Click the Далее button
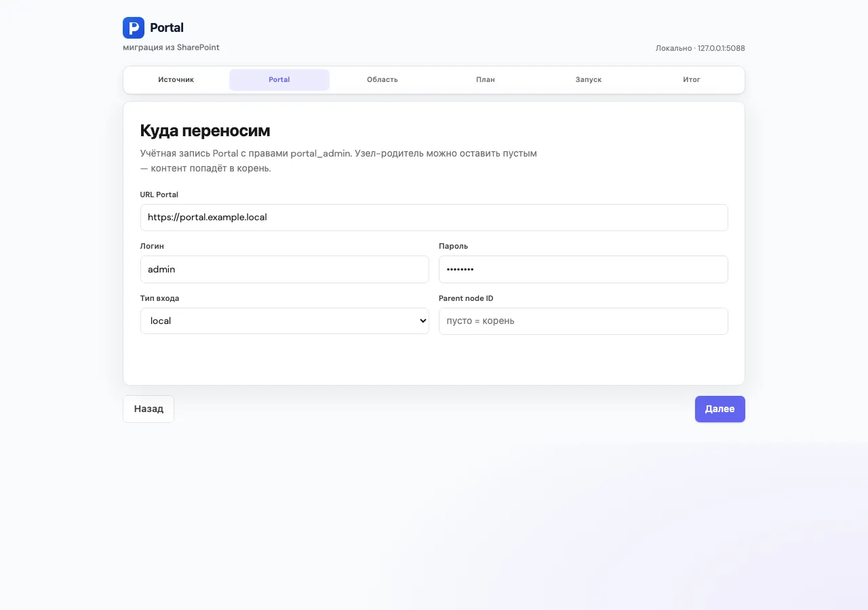Image resolution: width=868 pixels, height=610 pixels. pos(720,409)
